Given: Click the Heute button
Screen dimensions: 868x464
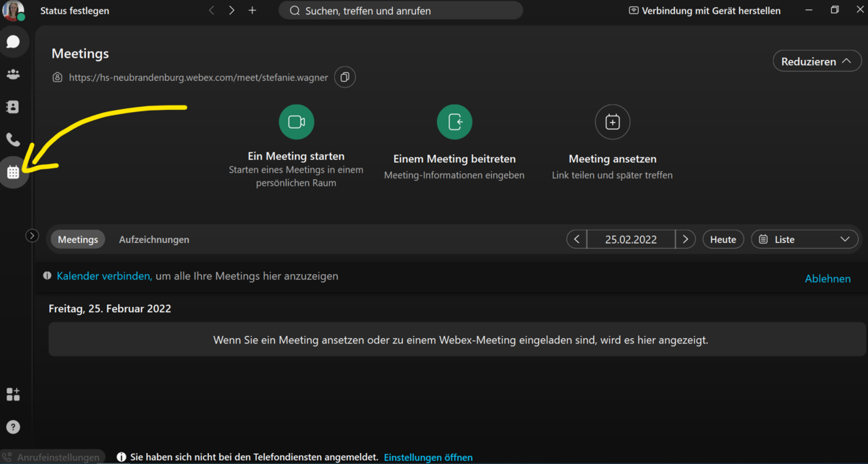Looking at the screenshot, I should [723, 239].
